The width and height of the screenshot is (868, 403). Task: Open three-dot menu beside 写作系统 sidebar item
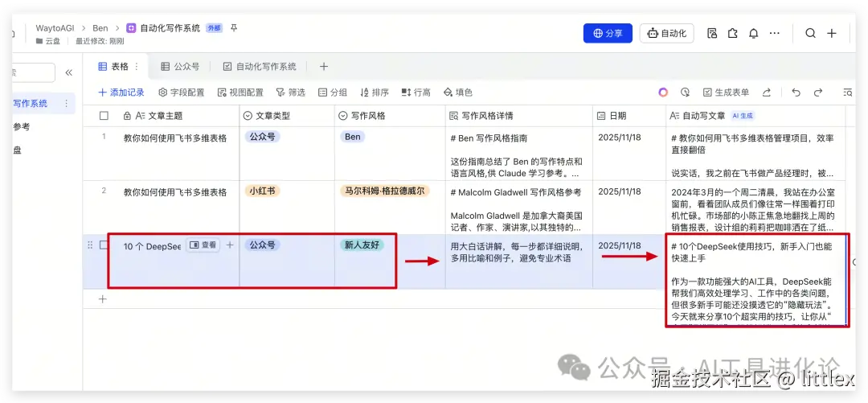coord(67,103)
